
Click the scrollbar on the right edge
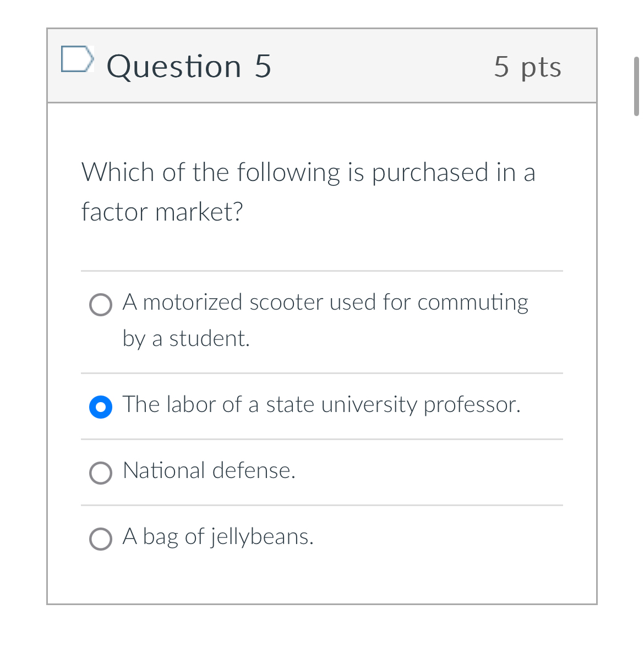pyautogui.click(x=637, y=85)
